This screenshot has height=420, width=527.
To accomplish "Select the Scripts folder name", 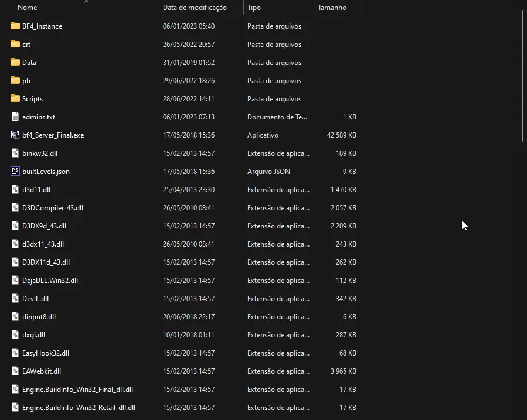I will pyautogui.click(x=32, y=99).
